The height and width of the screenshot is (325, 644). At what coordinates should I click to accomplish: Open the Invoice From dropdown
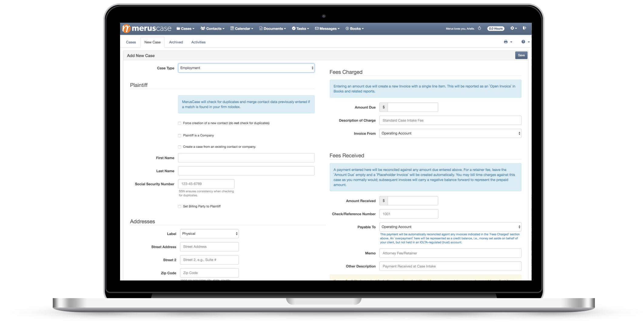point(450,133)
